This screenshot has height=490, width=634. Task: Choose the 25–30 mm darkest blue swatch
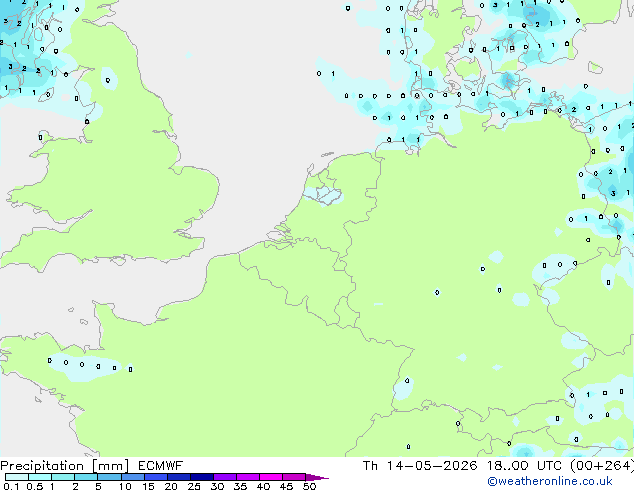click(202, 477)
